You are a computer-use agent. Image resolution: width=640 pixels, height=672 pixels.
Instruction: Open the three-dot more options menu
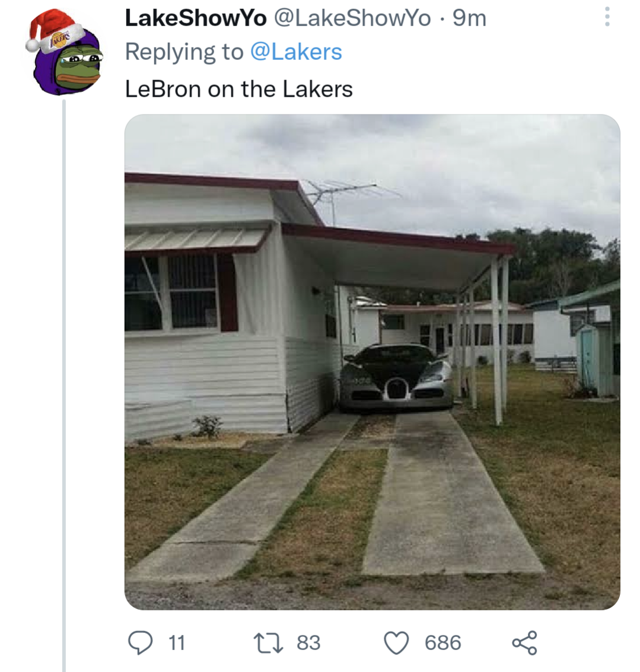pyautogui.click(x=607, y=17)
